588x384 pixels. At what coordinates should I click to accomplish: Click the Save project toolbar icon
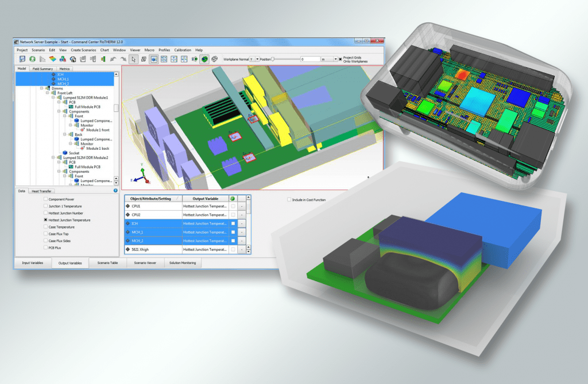22,59
